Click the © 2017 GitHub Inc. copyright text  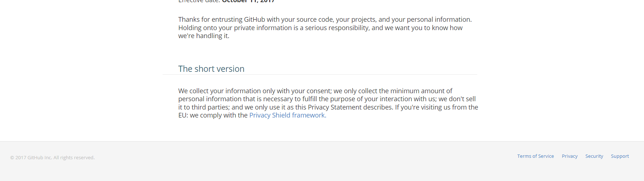(31, 157)
